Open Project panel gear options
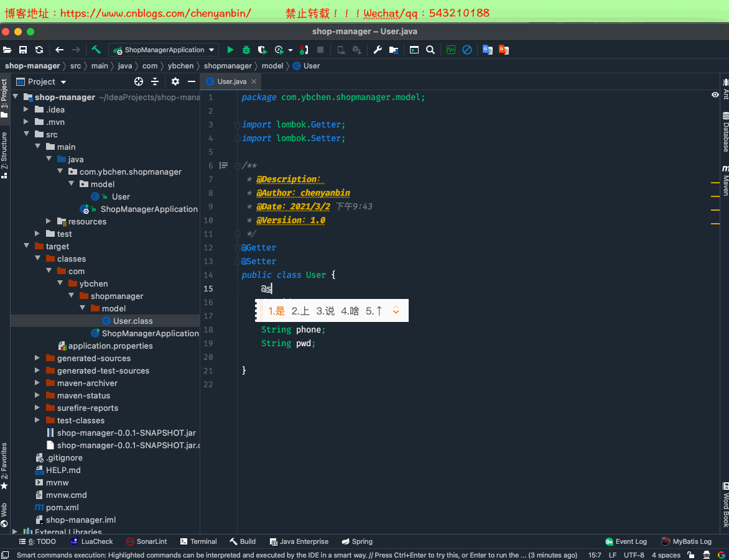Image resolution: width=729 pixels, height=560 pixels. 175,82
